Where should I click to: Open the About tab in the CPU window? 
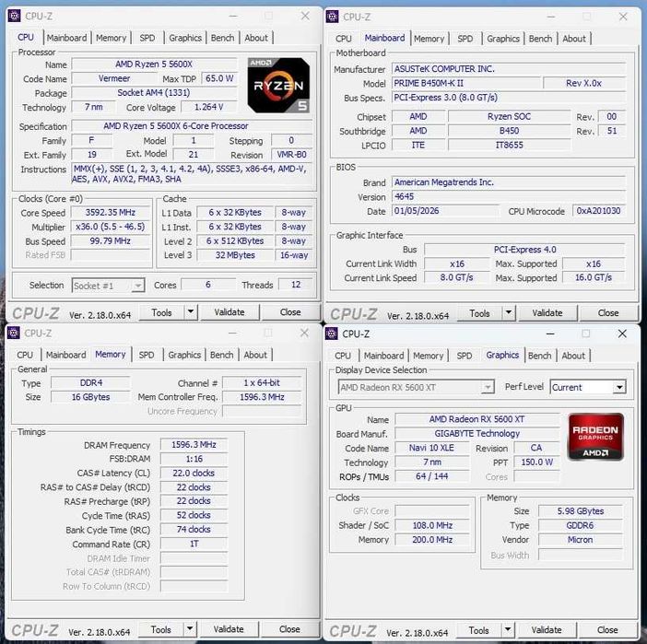pyautogui.click(x=256, y=38)
